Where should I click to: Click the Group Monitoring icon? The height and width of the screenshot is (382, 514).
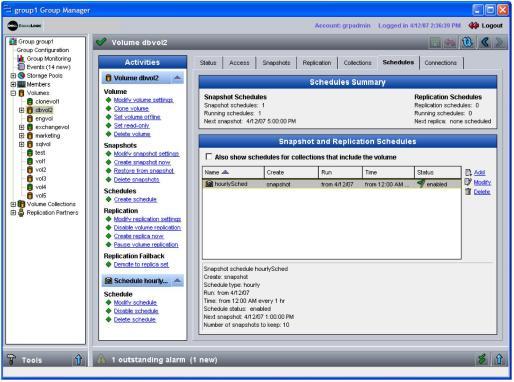pos(21,58)
